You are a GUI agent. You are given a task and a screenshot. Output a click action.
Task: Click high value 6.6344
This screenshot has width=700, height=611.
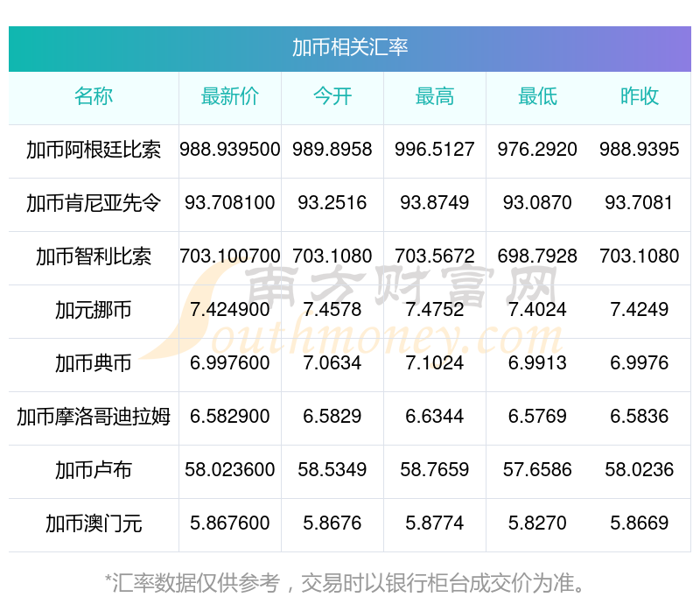point(435,417)
